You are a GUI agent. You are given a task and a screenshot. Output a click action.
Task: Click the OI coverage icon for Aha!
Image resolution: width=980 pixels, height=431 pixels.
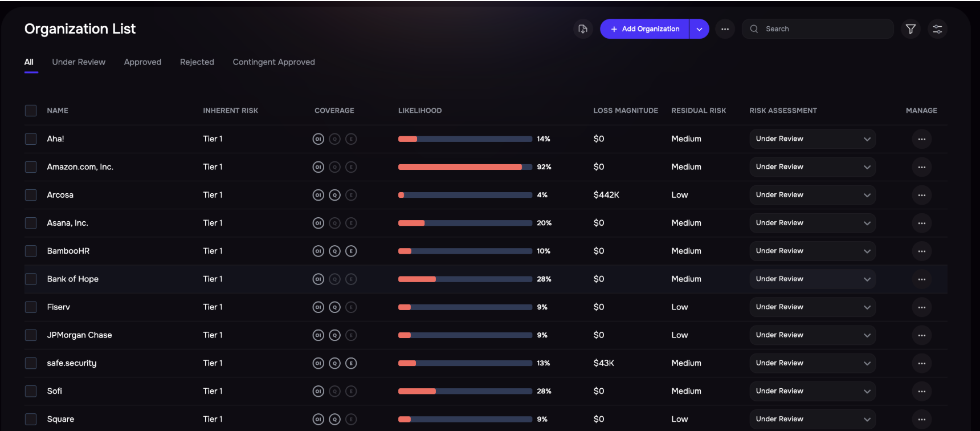[318, 139]
